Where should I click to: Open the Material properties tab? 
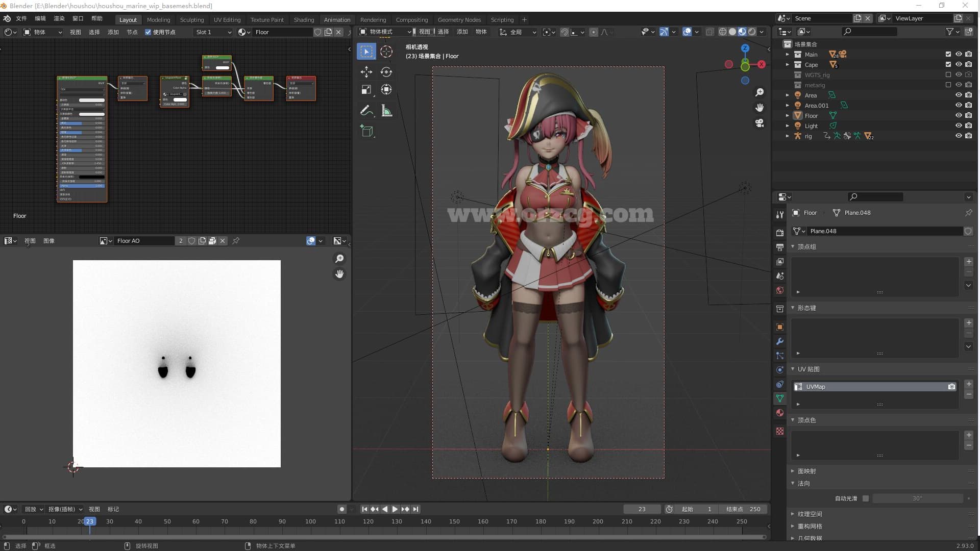[779, 413]
